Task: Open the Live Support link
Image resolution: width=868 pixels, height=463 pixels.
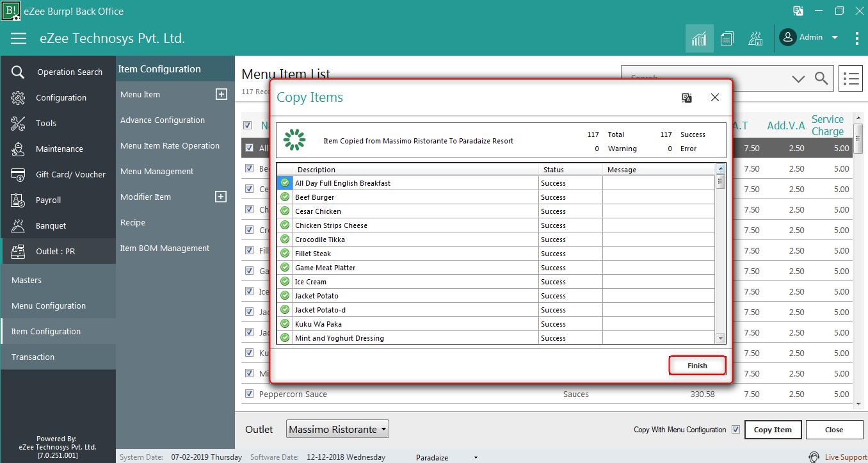Action: click(x=846, y=457)
